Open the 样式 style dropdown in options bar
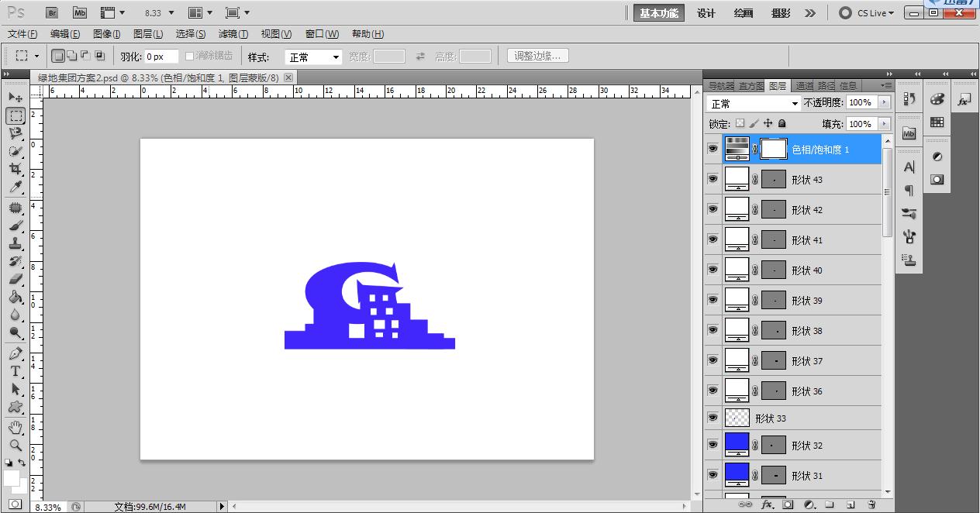 point(313,57)
